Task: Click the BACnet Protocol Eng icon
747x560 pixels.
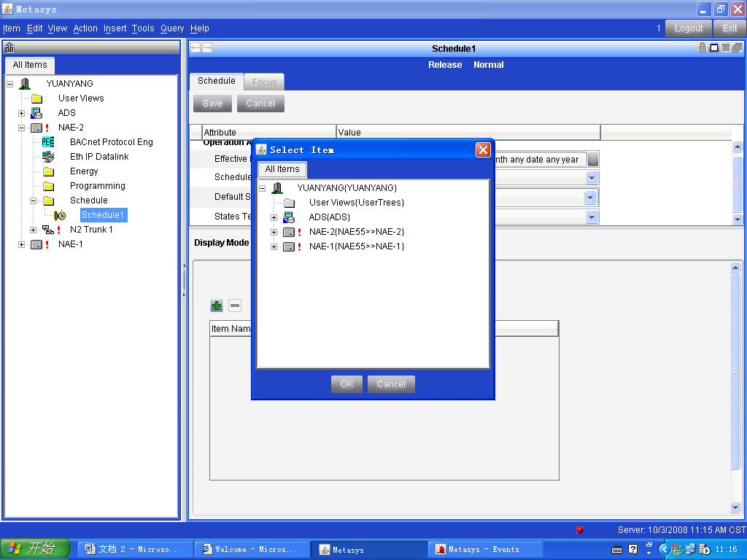Action: point(48,142)
